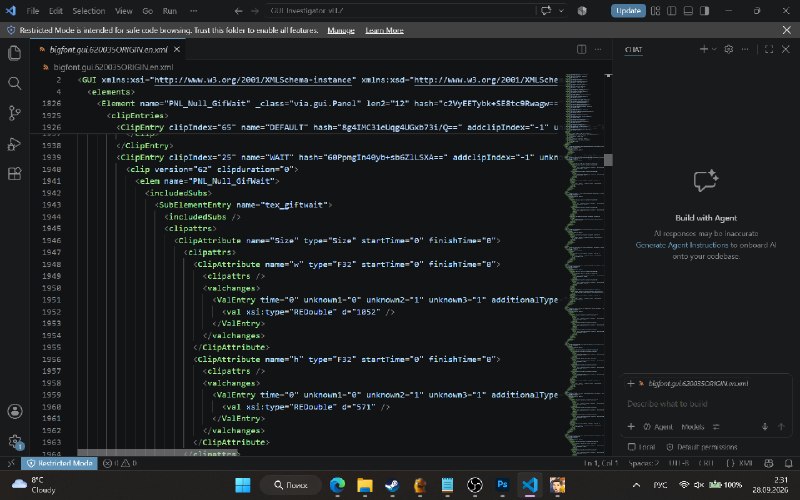Open the Search view in activity bar
The height and width of the screenshot is (500, 800).
(15, 83)
